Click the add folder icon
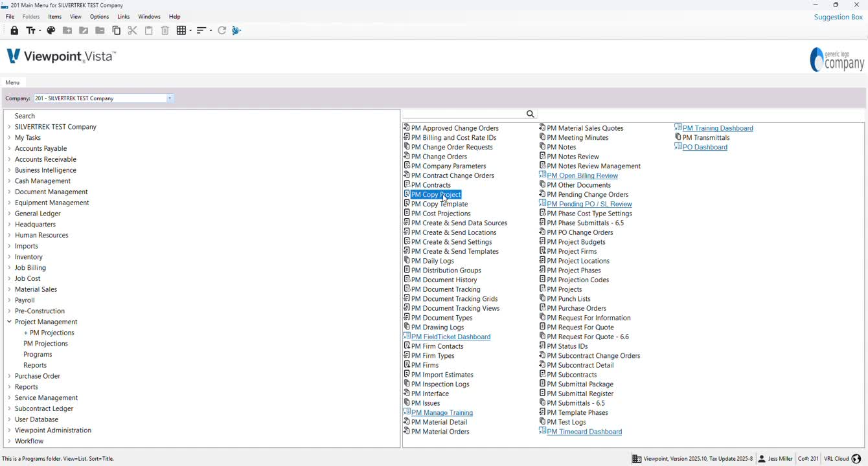The height and width of the screenshot is (466, 868). pos(67,30)
